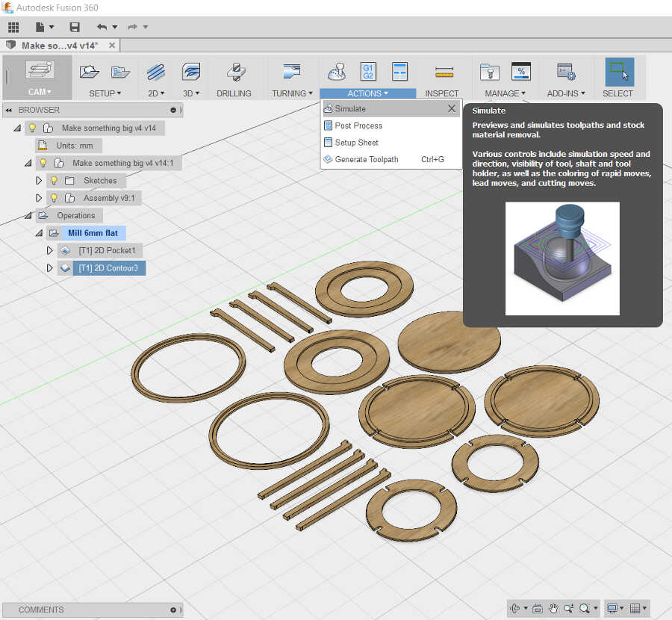Click the COMMENTS panel options dot
The image size is (672, 620).
pyautogui.click(x=173, y=610)
